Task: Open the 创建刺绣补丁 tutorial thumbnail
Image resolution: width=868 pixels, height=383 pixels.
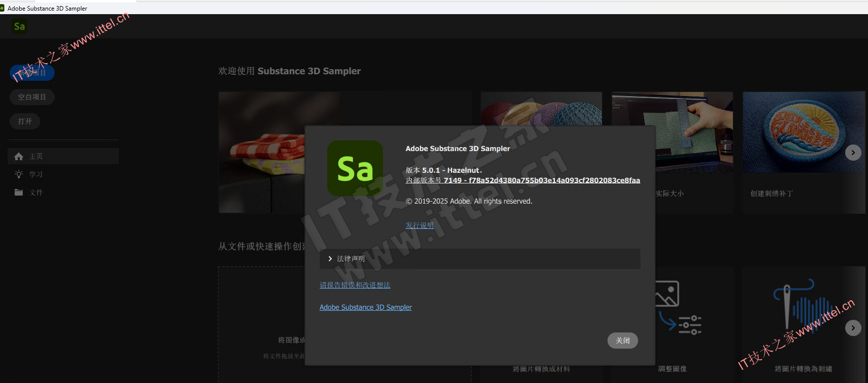Action: tap(804, 132)
